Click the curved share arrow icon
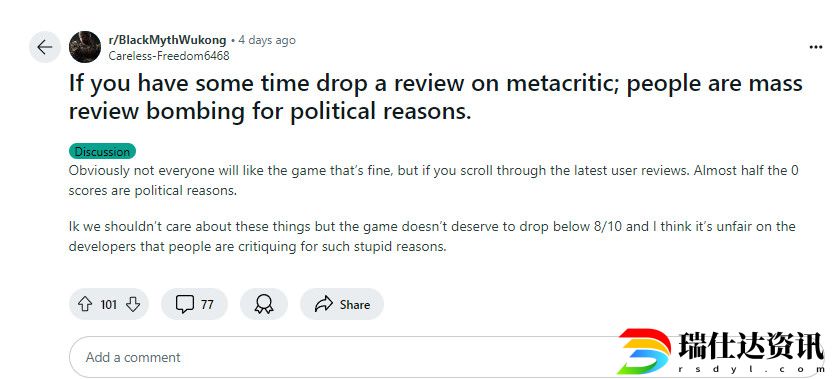Screen dimensions: 833x379 click(323, 305)
